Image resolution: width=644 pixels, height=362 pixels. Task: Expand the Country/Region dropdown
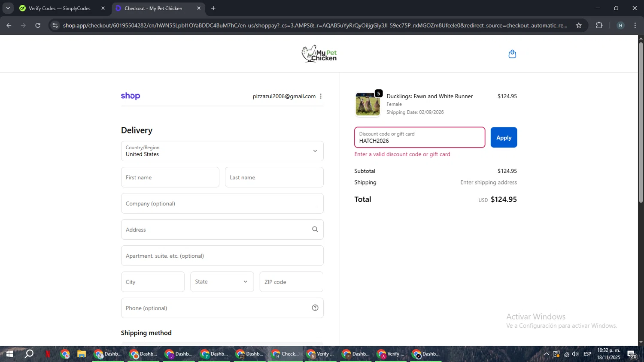pyautogui.click(x=222, y=151)
